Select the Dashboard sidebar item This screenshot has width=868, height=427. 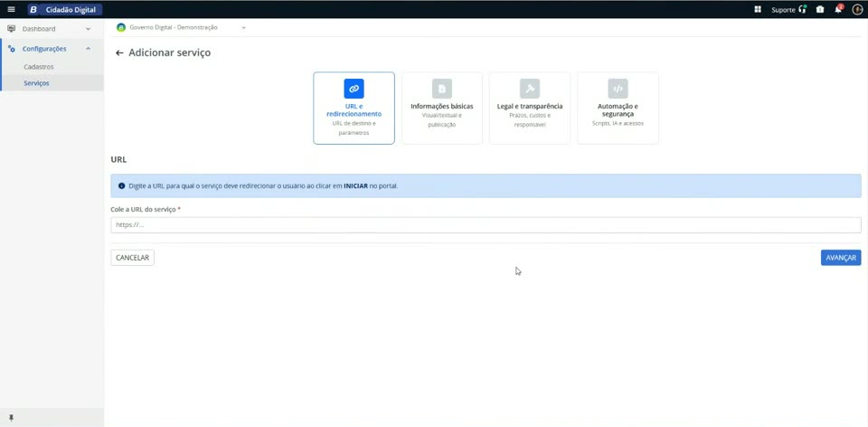pos(52,29)
